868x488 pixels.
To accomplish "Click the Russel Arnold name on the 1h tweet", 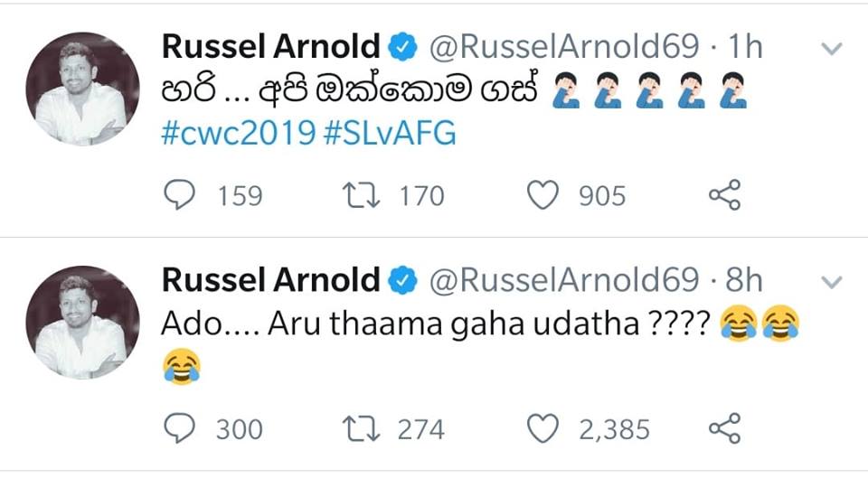I will 270,46.
